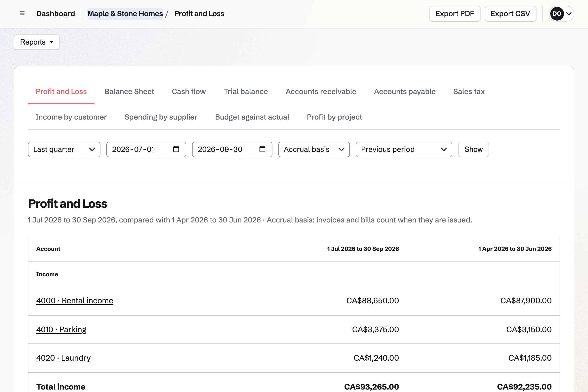
Task: Open the 4020 · Laundry account link
Action: click(x=63, y=358)
